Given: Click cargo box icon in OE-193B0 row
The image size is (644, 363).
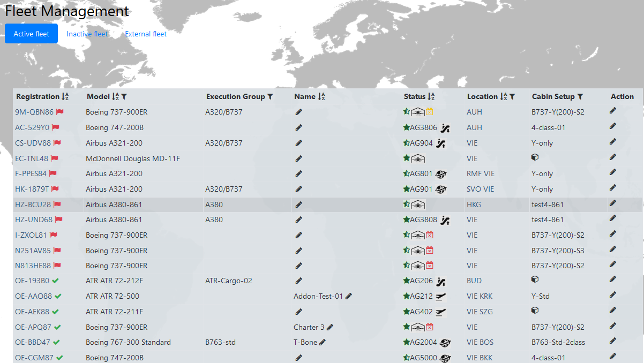Looking at the screenshot, I should coord(535,279).
